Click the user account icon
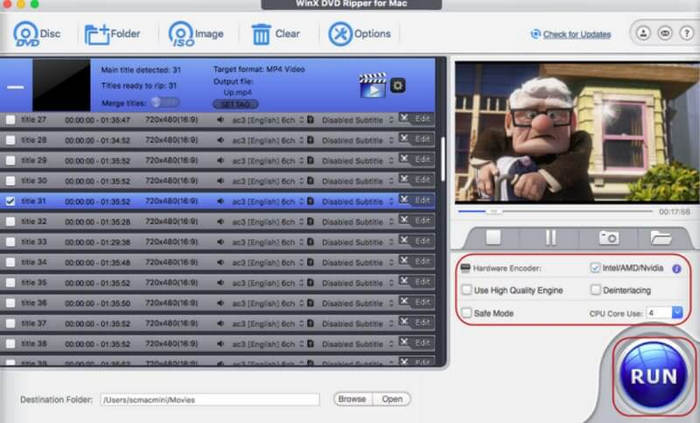 coord(643,33)
